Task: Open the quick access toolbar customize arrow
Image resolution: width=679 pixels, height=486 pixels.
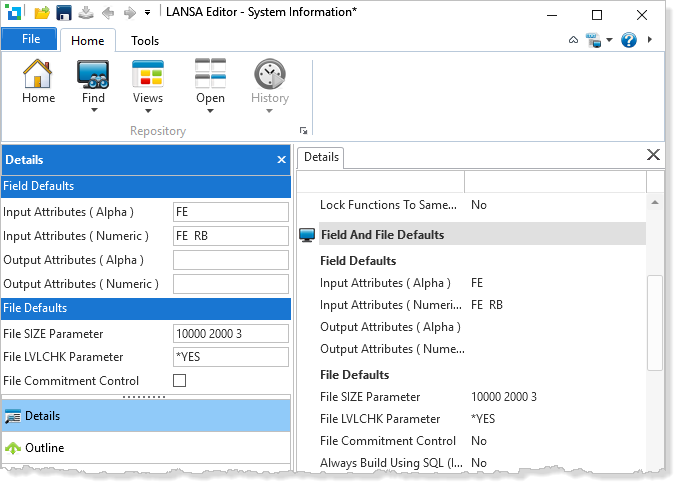Action: [x=148, y=13]
